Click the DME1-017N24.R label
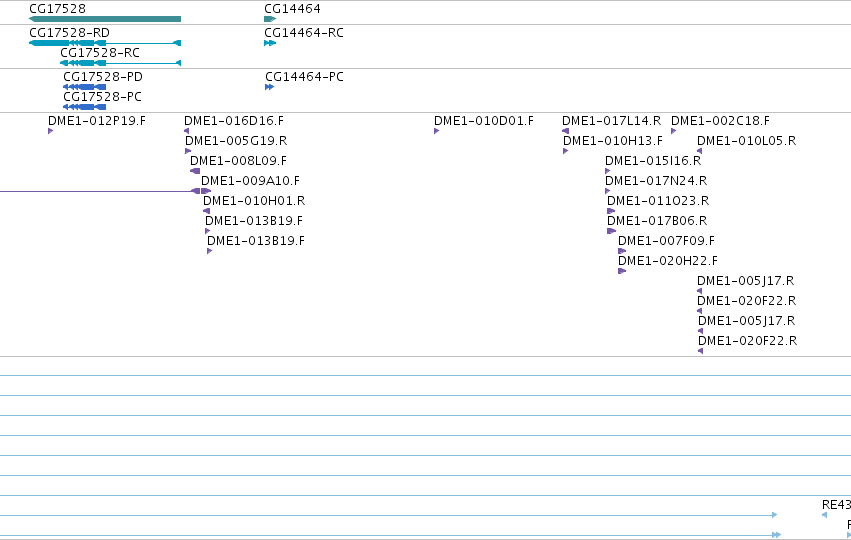 (656, 181)
